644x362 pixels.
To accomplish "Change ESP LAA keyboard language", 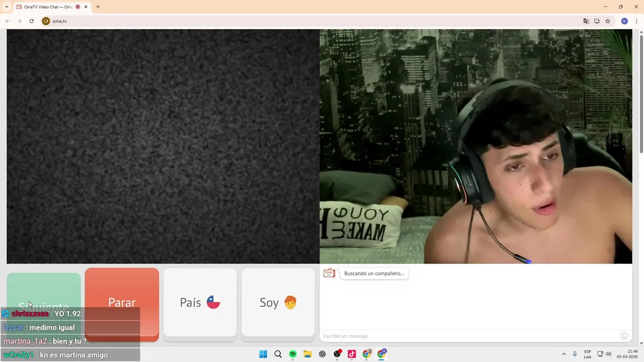I will tap(588, 354).
